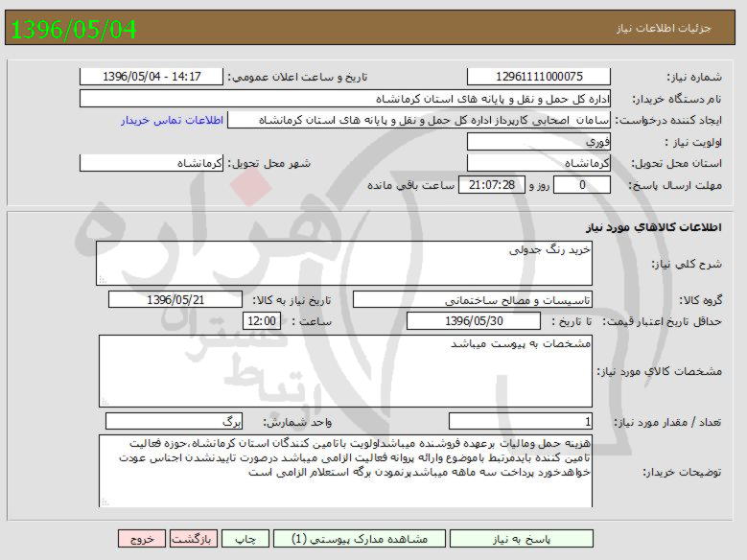Click the label توضیحات خریدار
747x560 pixels.
tap(682, 473)
